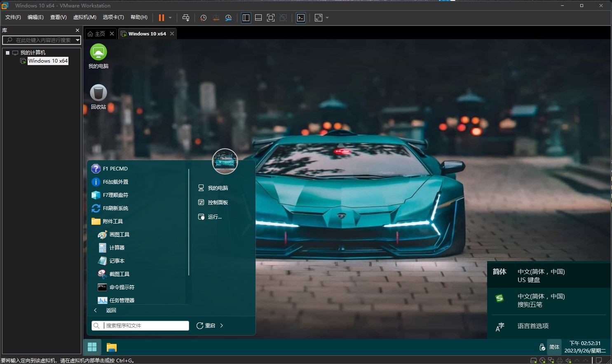Close the 主页 tab
This screenshot has height=364, width=612.
pyautogui.click(x=112, y=34)
